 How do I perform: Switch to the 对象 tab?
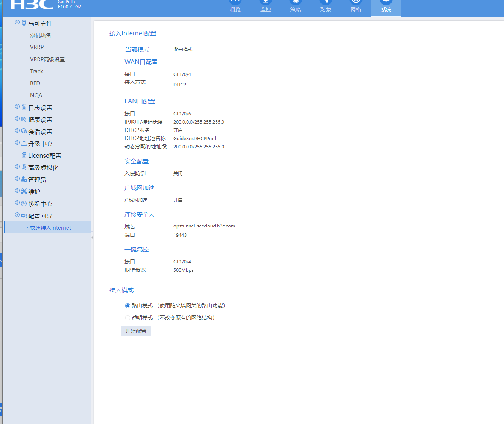coord(326,8)
